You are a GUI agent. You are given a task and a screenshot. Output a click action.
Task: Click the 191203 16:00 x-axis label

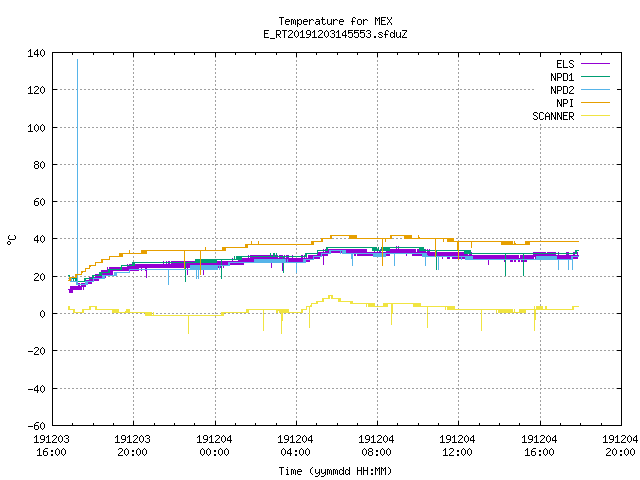pos(51,446)
